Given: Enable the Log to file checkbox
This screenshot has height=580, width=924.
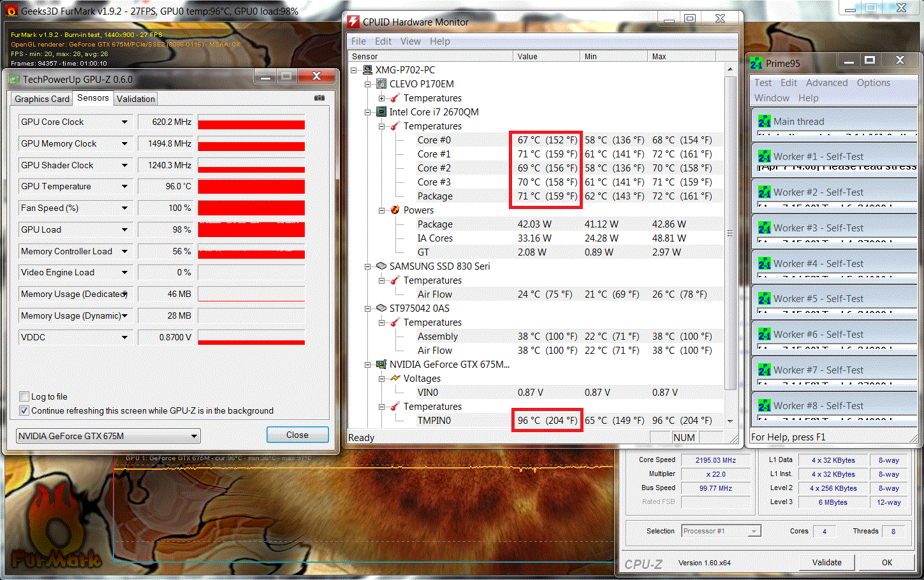Looking at the screenshot, I should [24, 396].
